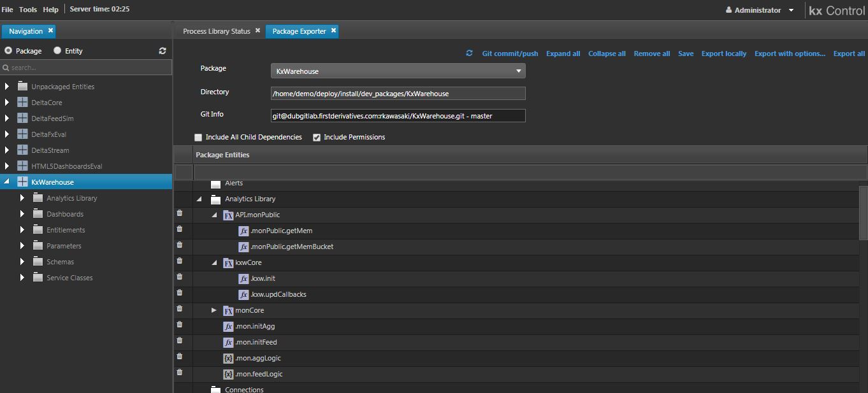
Task: Expand the monCore group
Action: (214, 310)
